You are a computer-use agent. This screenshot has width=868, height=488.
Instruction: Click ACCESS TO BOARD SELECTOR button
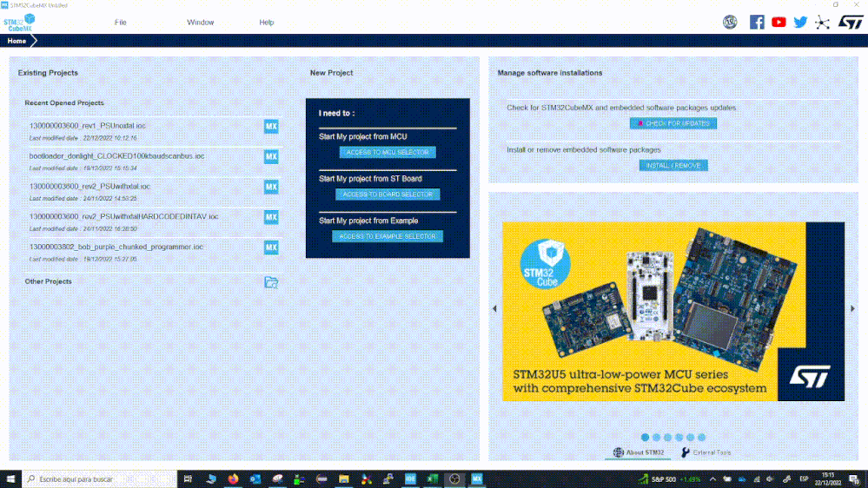point(388,195)
